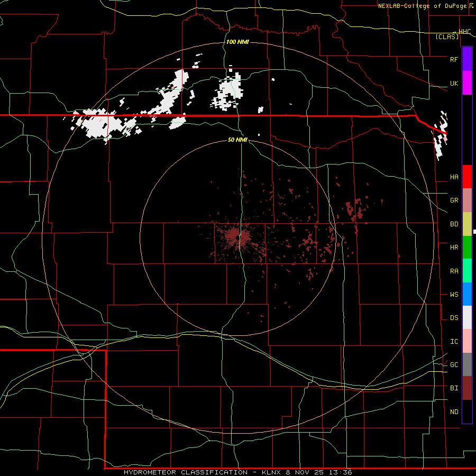Click the magenta UK legend color swatch

467,83
